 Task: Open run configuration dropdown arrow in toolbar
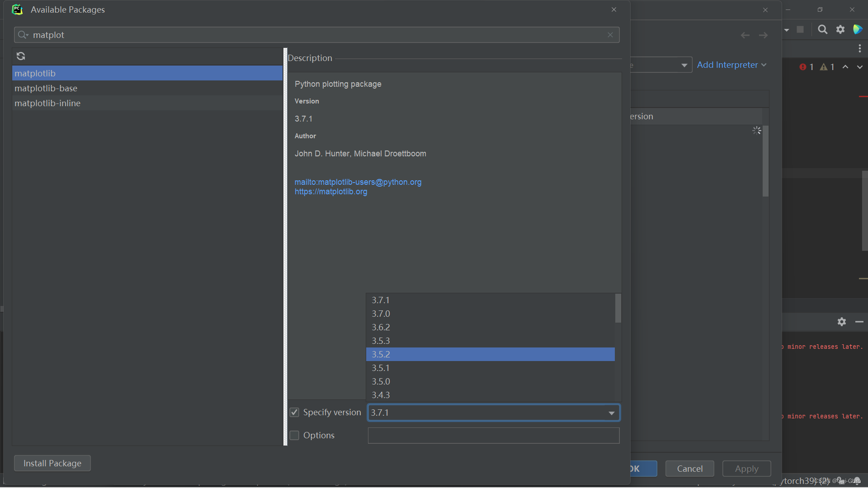tap(787, 30)
